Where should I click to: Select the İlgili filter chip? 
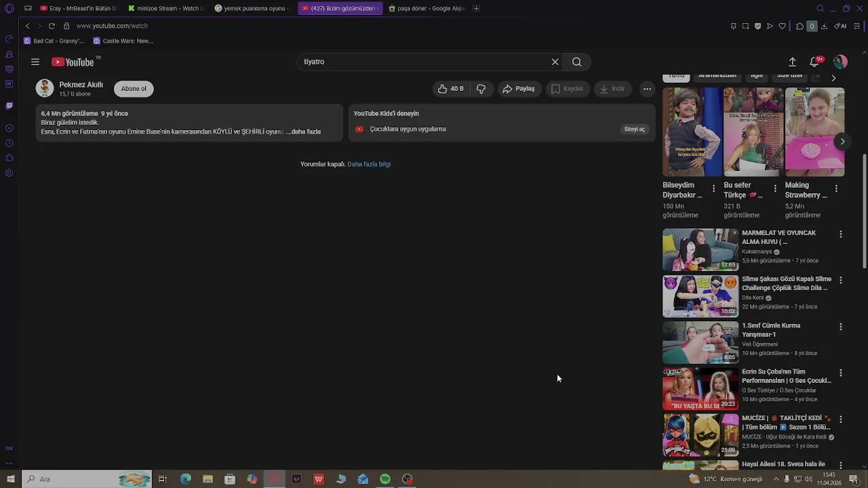(x=756, y=77)
